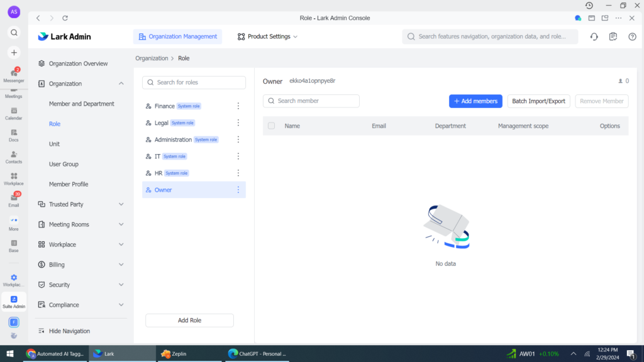Viewport: 644px width, 362px height.
Task: Click the top features search field
Action: 490,36
